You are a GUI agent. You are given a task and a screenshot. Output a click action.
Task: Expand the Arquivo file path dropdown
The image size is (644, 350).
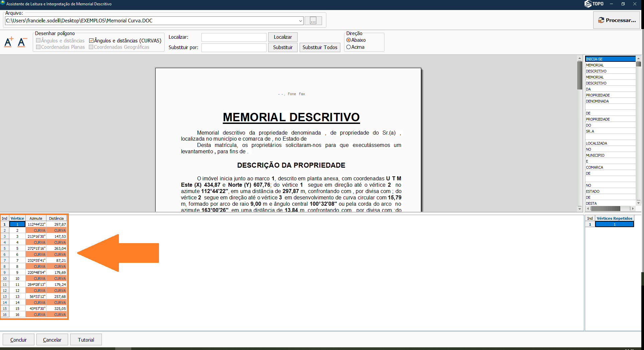(x=300, y=21)
